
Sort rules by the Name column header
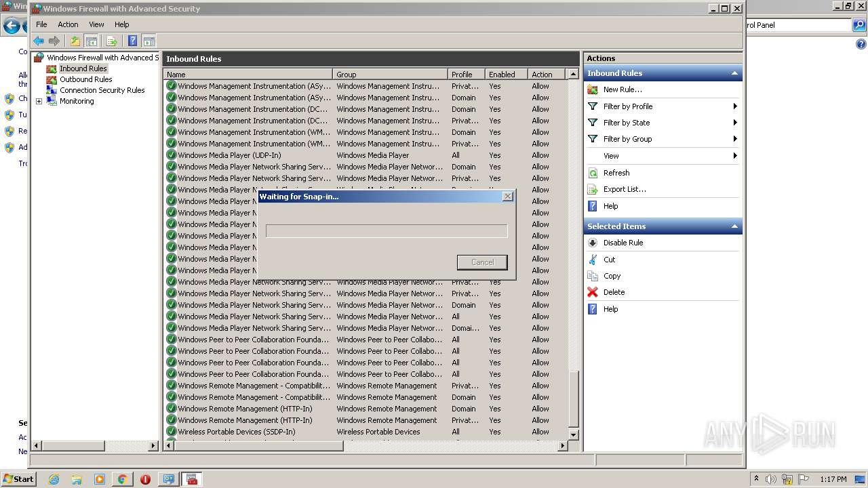click(248, 75)
